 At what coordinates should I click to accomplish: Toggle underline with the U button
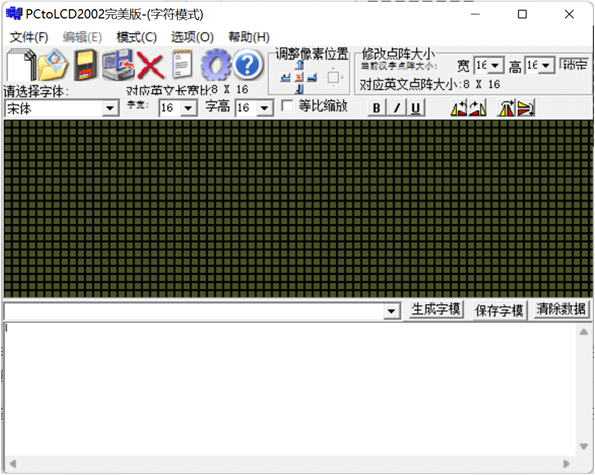tap(416, 108)
